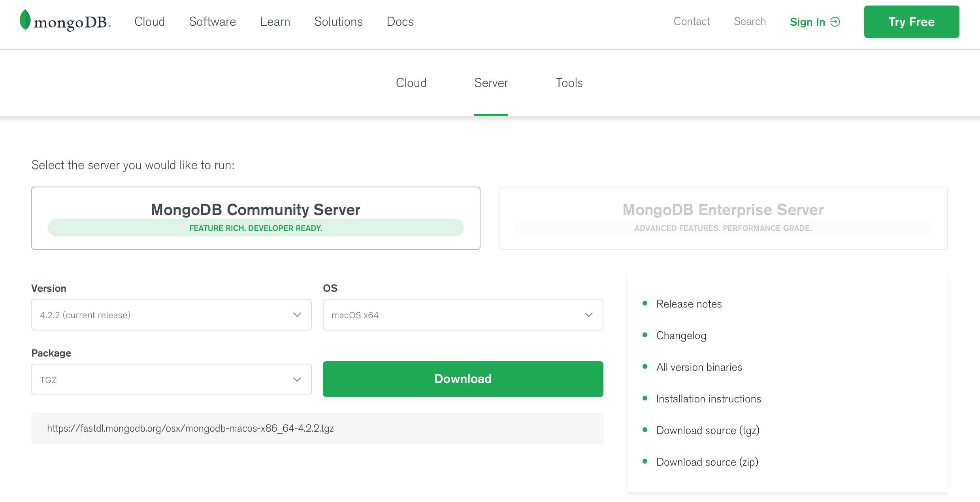Expand the Version dropdown chevron
Image resolution: width=980 pixels, height=502 pixels.
pos(297,315)
